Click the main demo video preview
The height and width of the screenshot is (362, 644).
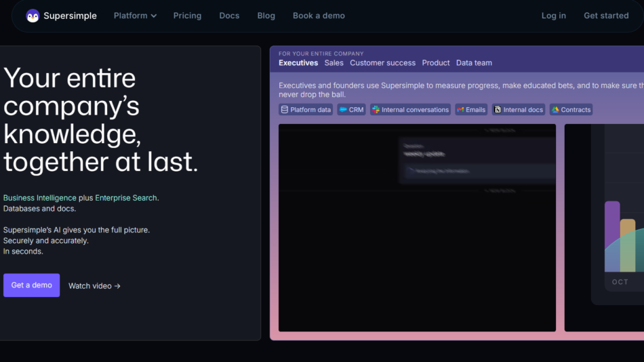tap(417, 228)
